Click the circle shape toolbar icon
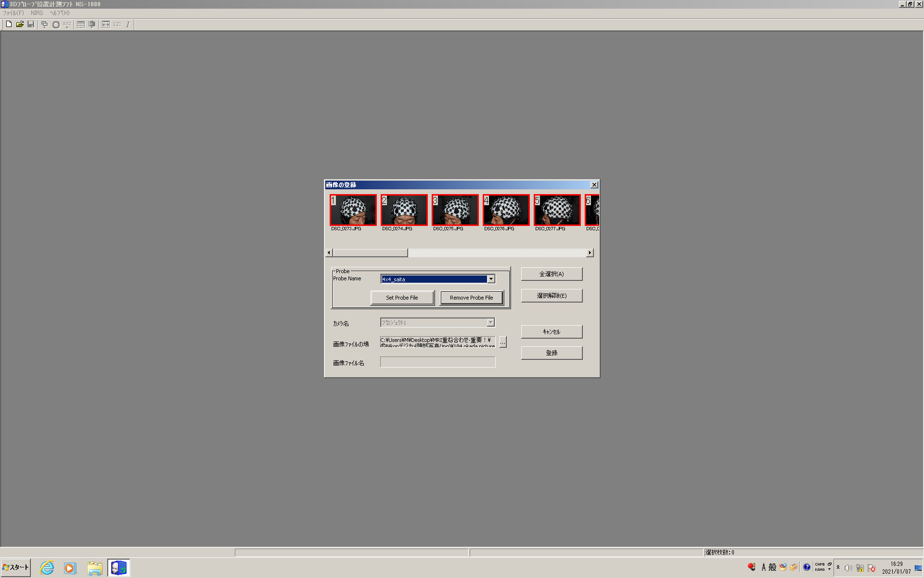This screenshot has width=924, height=578. 56,25
